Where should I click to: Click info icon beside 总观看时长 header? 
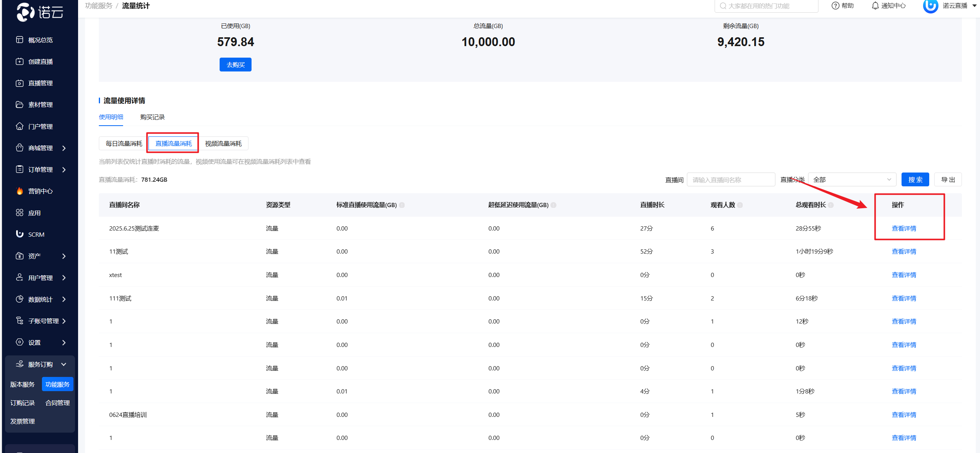(831, 205)
